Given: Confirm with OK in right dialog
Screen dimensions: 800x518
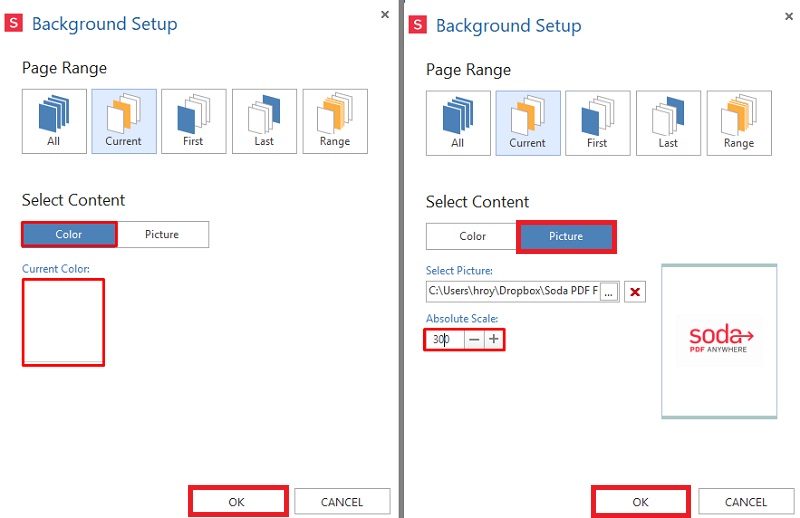Looking at the screenshot, I should [x=641, y=502].
